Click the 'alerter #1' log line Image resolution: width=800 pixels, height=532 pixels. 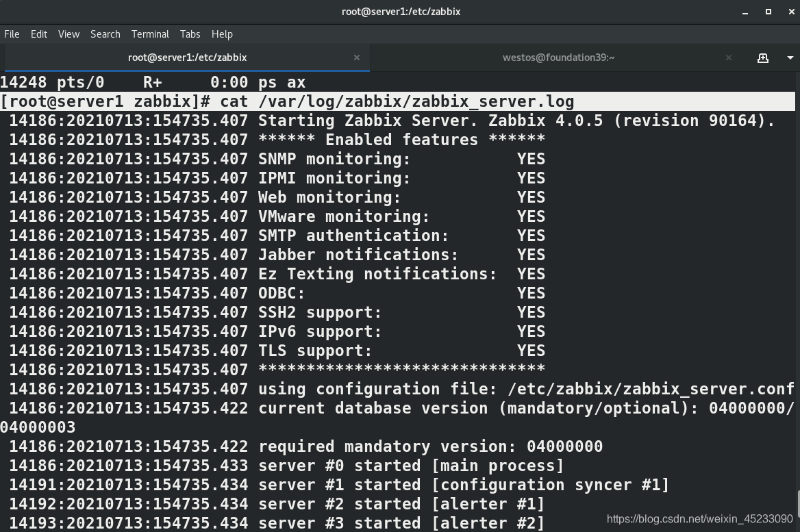277,504
